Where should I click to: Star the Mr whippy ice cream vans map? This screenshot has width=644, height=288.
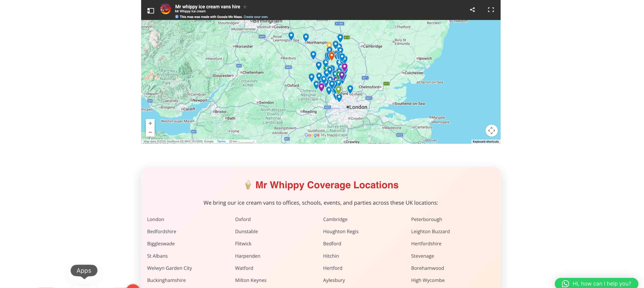[245, 7]
